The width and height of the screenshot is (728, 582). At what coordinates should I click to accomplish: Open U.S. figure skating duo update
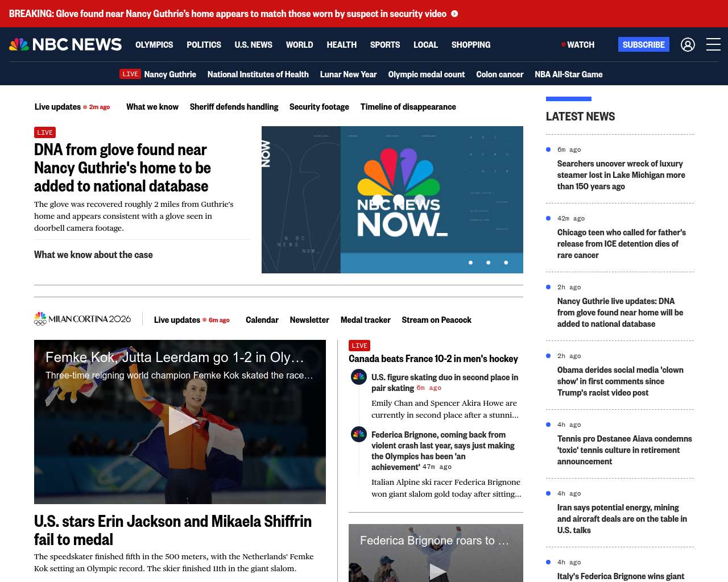pos(445,383)
